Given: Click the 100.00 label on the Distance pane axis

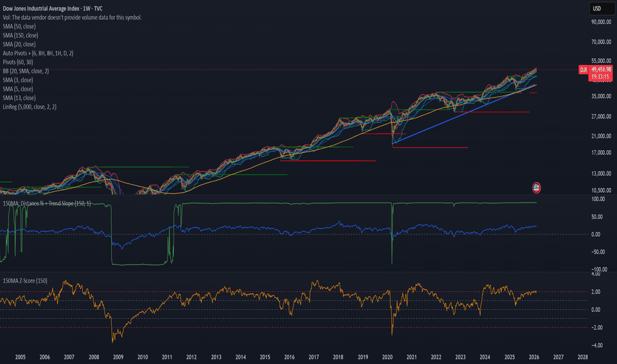Looking at the screenshot, I should coord(598,199).
